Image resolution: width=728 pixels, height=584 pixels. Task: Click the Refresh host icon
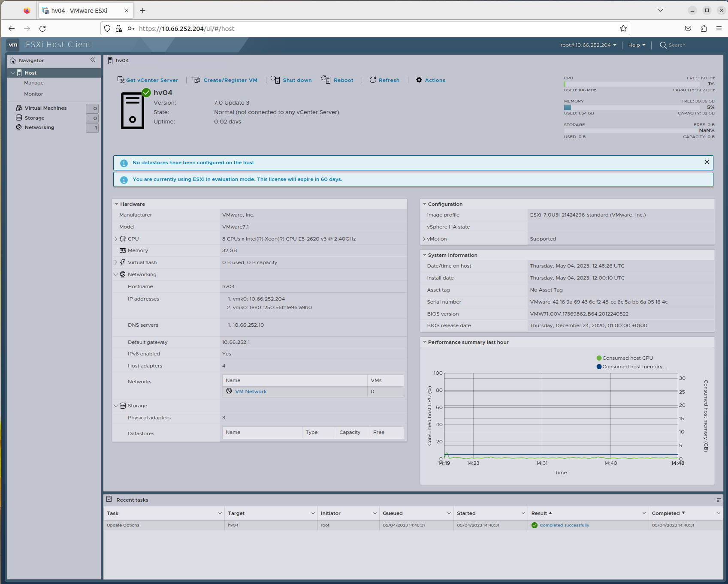point(373,80)
